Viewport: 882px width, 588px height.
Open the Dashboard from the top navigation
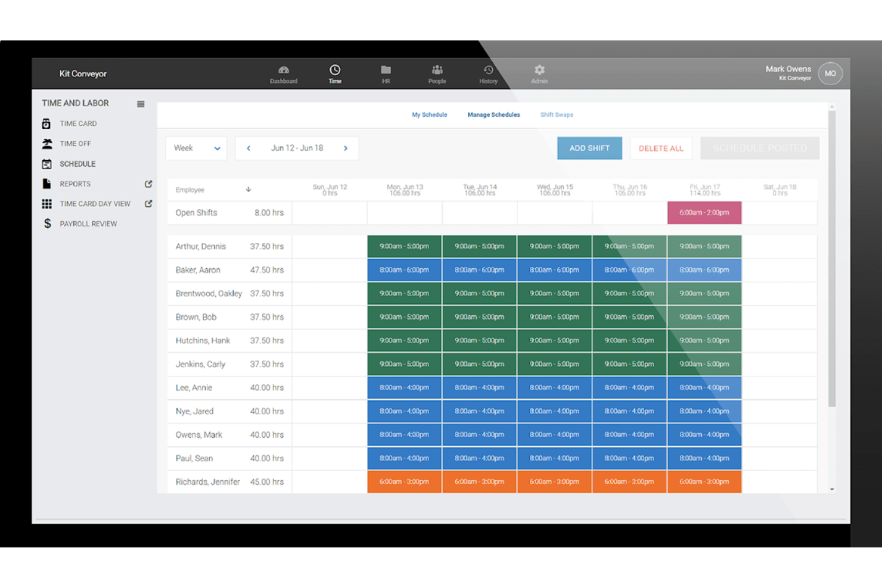(284, 73)
